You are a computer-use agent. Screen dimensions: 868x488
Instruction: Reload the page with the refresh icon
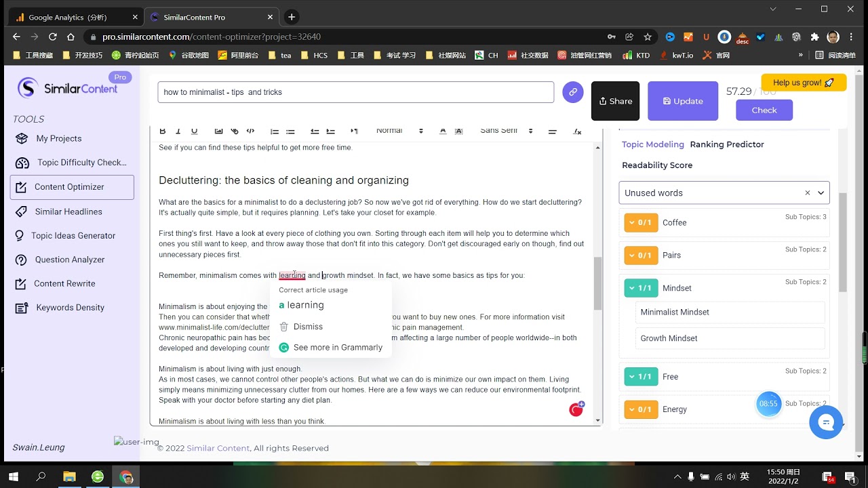coord(53,37)
